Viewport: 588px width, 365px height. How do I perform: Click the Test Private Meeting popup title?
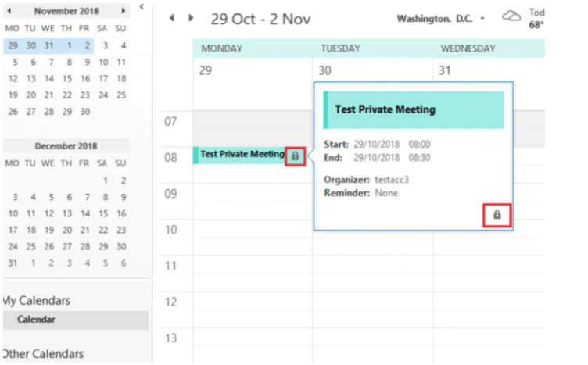click(385, 109)
